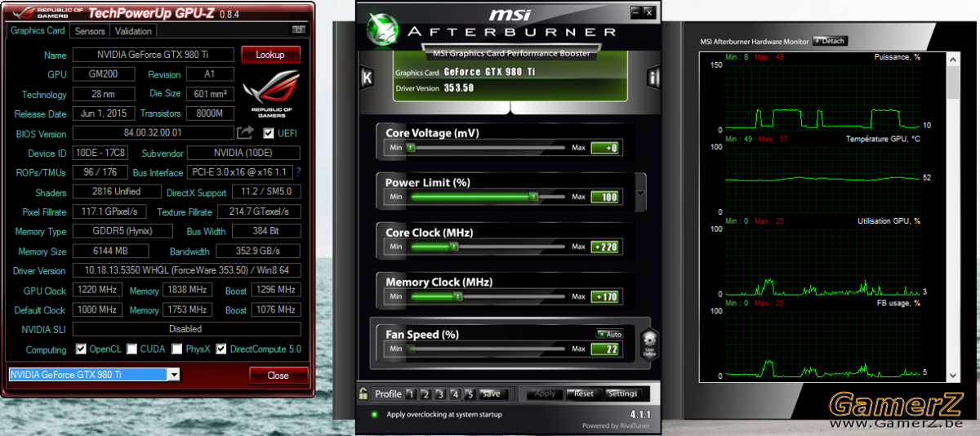Toggle the DirectCompute 5.0 checkbox
Image resolution: width=980 pixels, height=436 pixels.
pyautogui.click(x=221, y=349)
